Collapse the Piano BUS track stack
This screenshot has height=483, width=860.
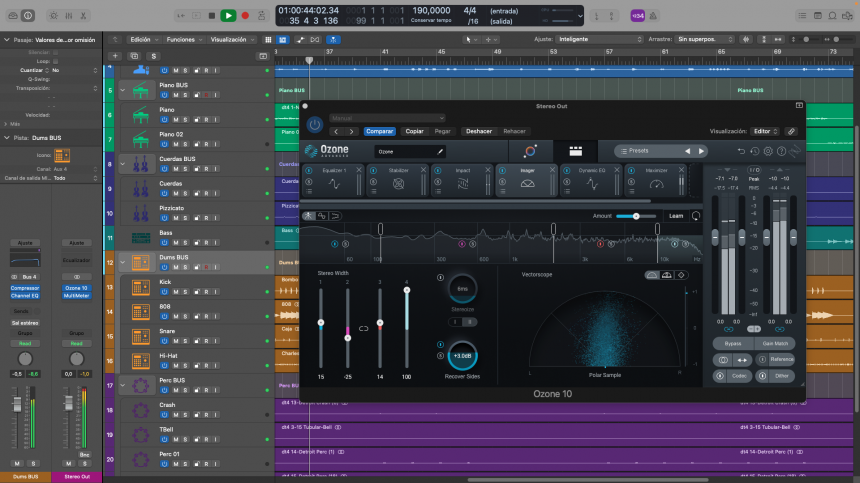(122, 90)
